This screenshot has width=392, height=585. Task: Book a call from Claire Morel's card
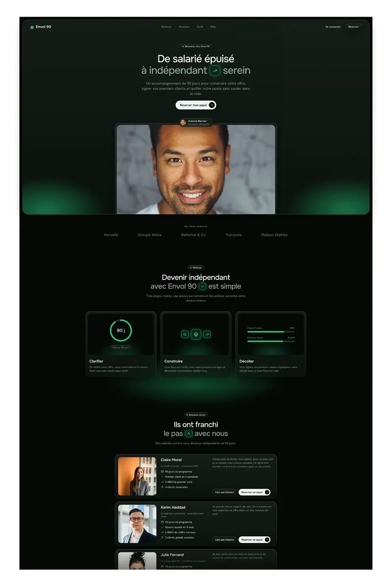pos(254,492)
